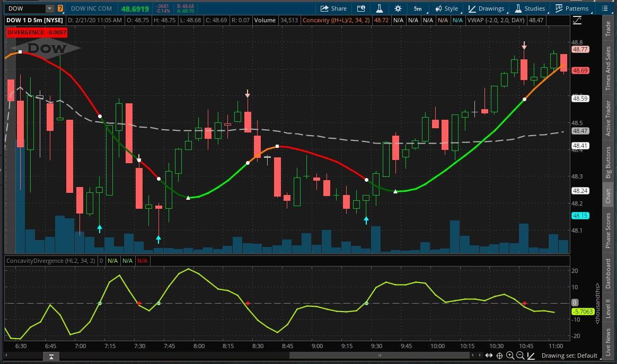Click the Concavity study label in header
This screenshot has height=364, width=617.
[336, 20]
